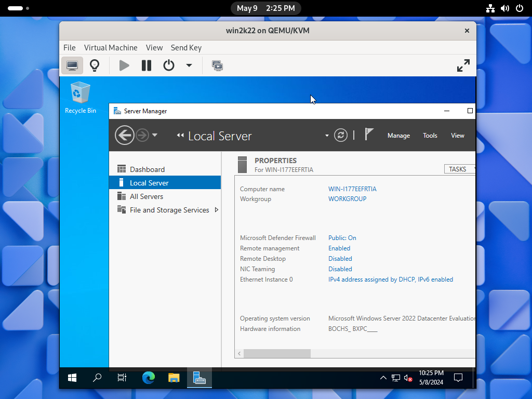Open Microsoft Edge from the taskbar
532x399 pixels.
pos(149,378)
